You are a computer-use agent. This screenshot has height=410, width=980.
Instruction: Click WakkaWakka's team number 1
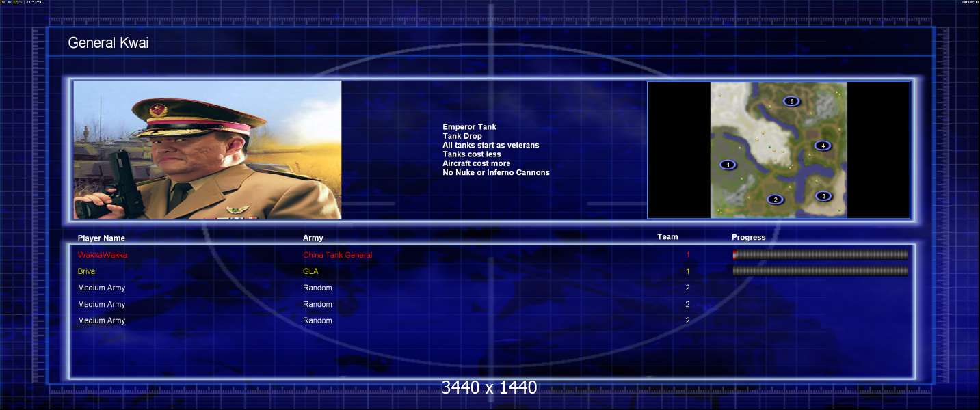[x=688, y=255]
